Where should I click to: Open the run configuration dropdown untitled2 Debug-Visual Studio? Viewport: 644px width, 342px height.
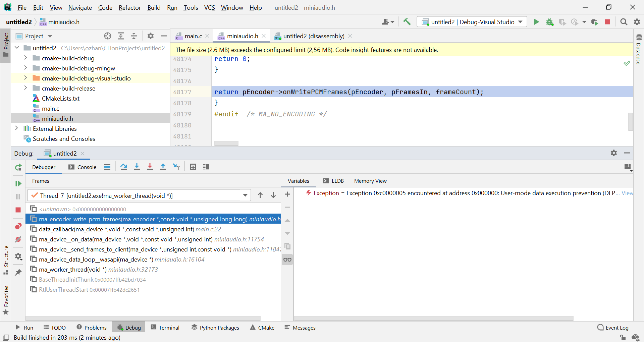pos(471,22)
